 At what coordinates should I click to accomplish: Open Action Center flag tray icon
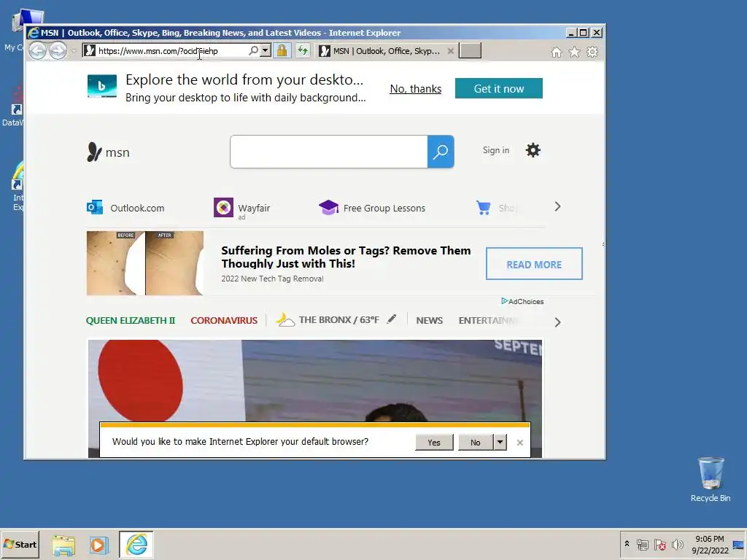point(659,544)
